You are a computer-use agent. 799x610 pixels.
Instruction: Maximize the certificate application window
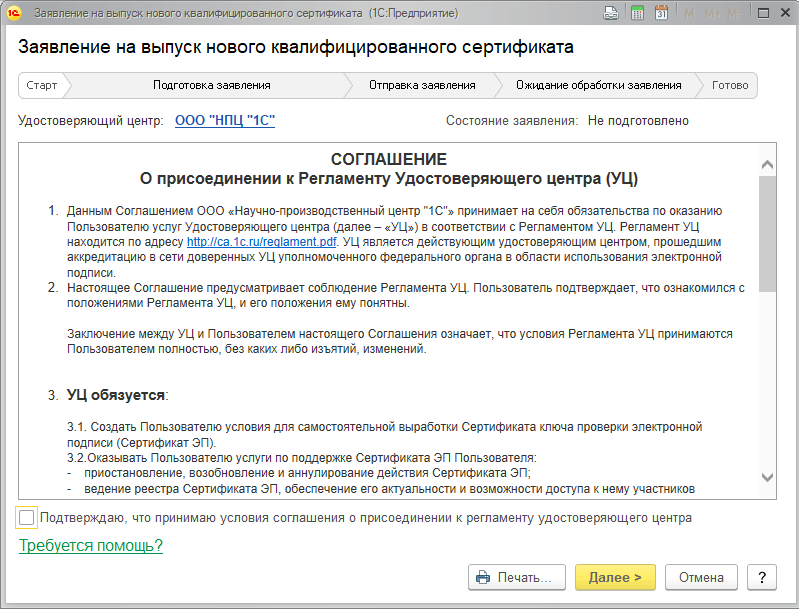(763, 13)
